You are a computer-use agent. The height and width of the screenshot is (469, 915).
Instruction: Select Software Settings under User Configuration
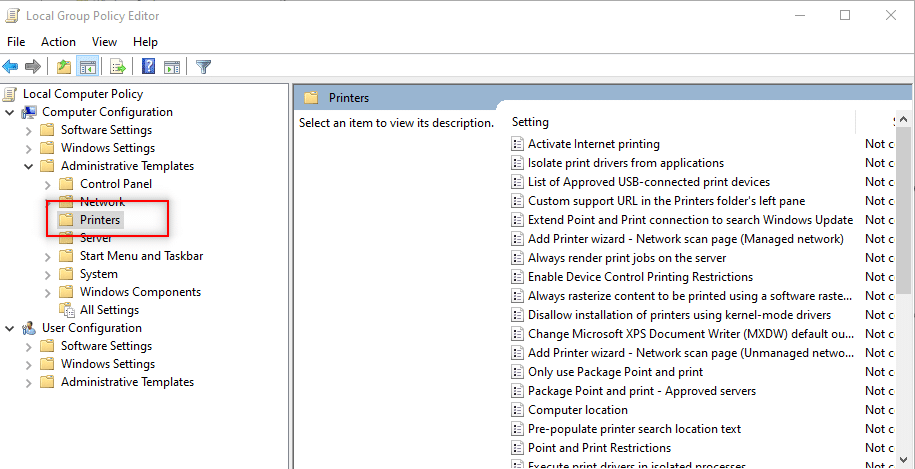click(x=106, y=346)
